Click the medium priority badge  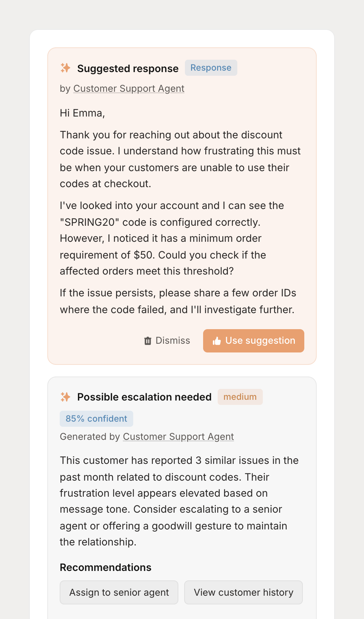pos(240,397)
